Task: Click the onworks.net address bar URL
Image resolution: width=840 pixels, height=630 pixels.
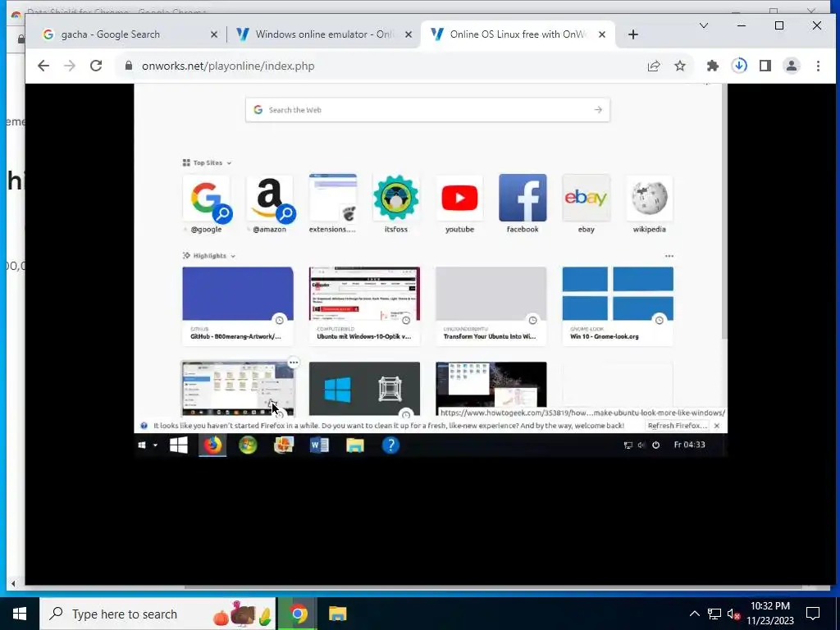Action: (228, 66)
